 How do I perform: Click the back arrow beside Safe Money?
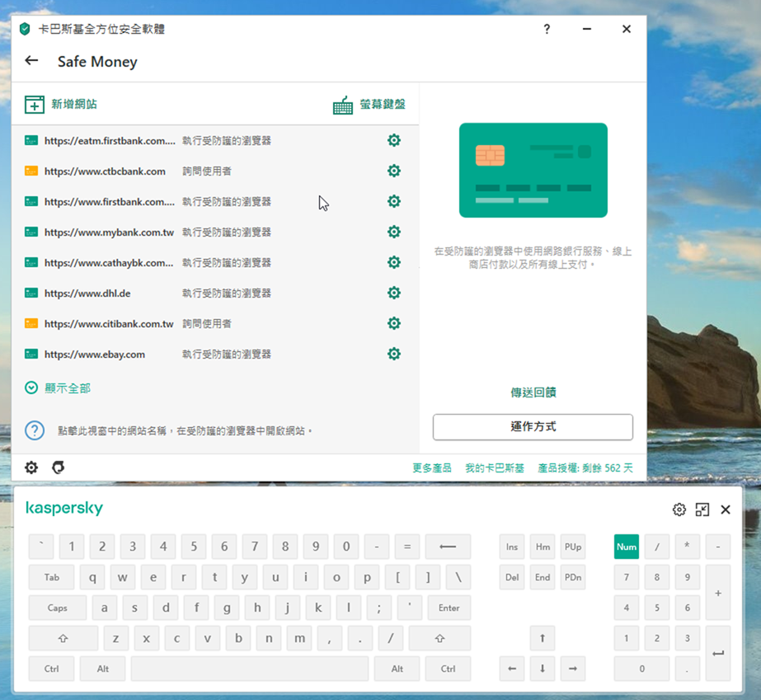coord(31,61)
